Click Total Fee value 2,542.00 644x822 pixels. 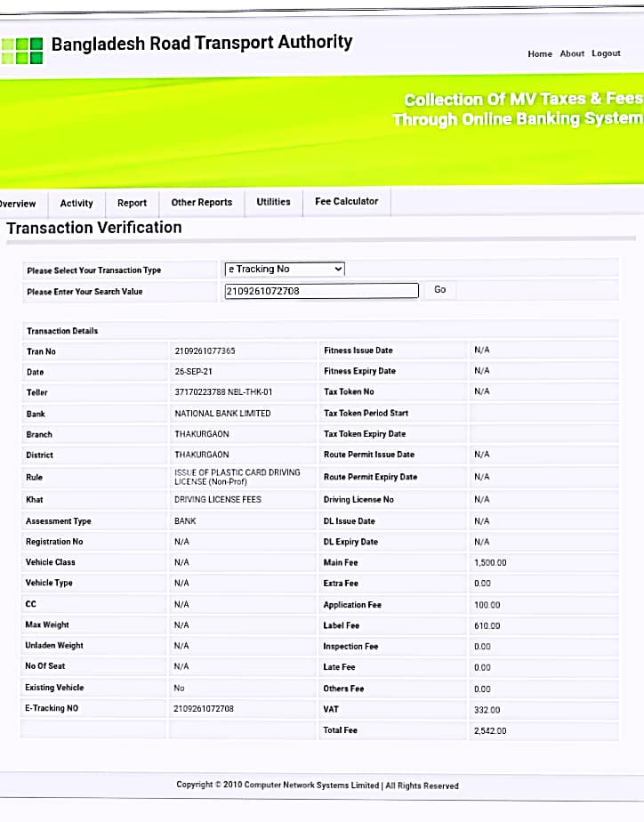pyautogui.click(x=490, y=730)
